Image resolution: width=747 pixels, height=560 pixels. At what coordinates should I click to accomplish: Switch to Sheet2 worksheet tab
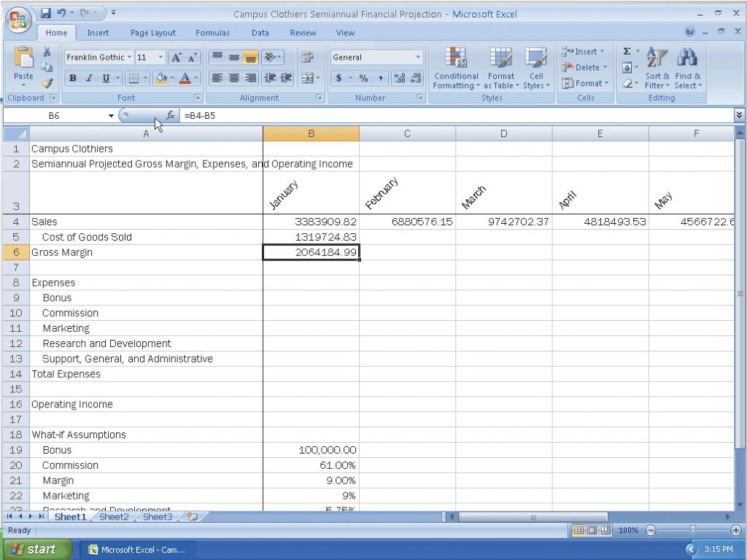(x=114, y=517)
